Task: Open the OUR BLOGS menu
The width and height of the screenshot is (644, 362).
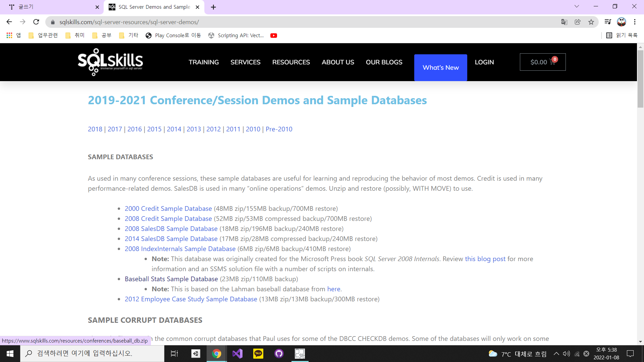Action: click(x=384, y=62)
